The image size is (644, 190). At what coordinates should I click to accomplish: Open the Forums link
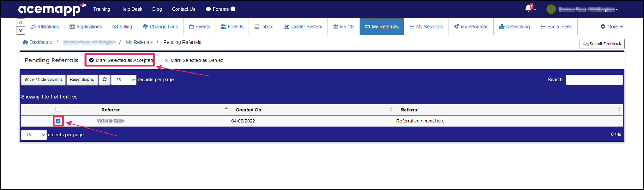coord(221,9)
